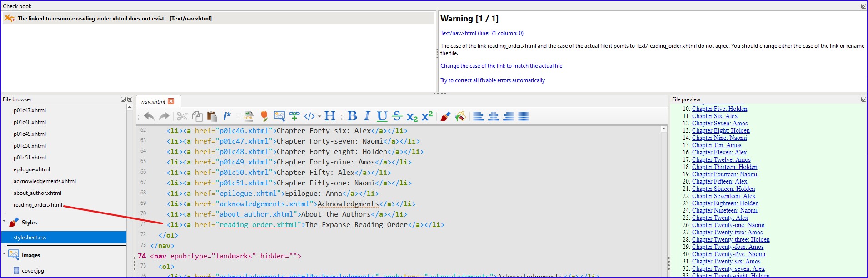
Task: Click the Align center icon
Action: (x=494, y=116)
